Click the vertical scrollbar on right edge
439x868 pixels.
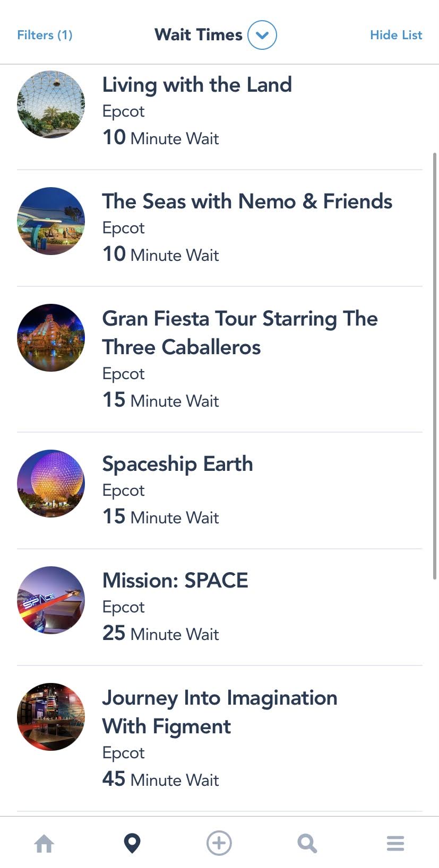point(435,361)
